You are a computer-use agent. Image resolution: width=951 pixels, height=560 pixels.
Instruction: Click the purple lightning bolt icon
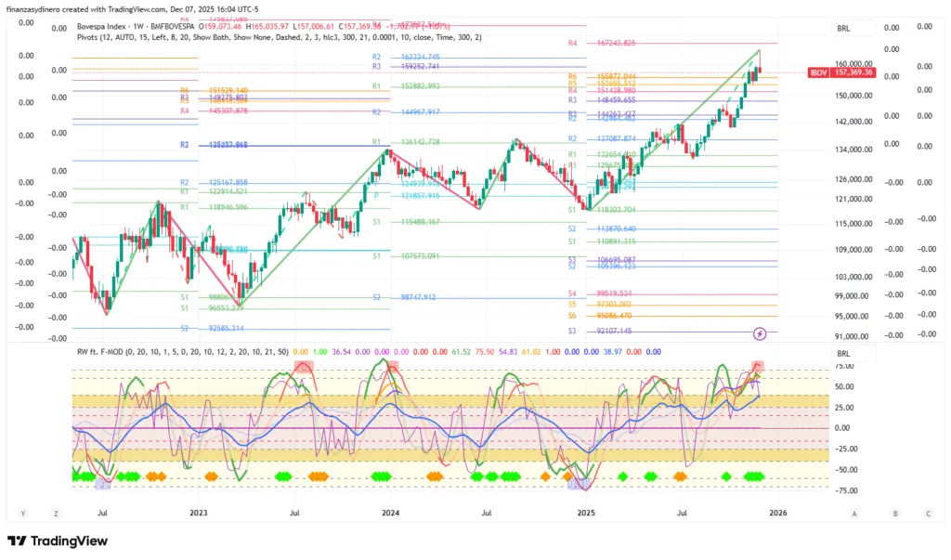[760, 332]
